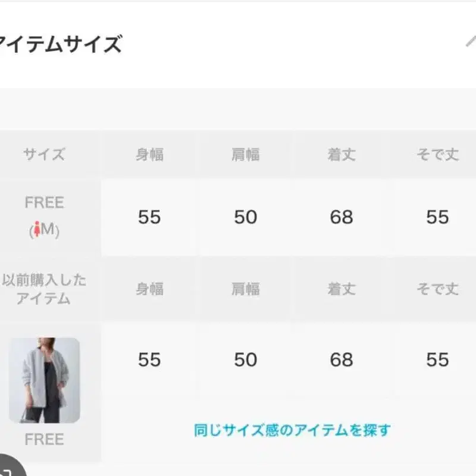The width and height of the screenshot is (476, 476).
Task: Select the サイズ column header
Action: pyautogui.click(x=44, y=155)
